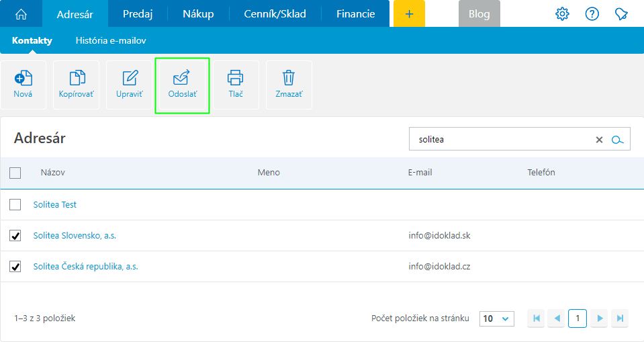Switch to História e-mailov tab
Screen dimensions: 644x342
(x=111, y=41)
